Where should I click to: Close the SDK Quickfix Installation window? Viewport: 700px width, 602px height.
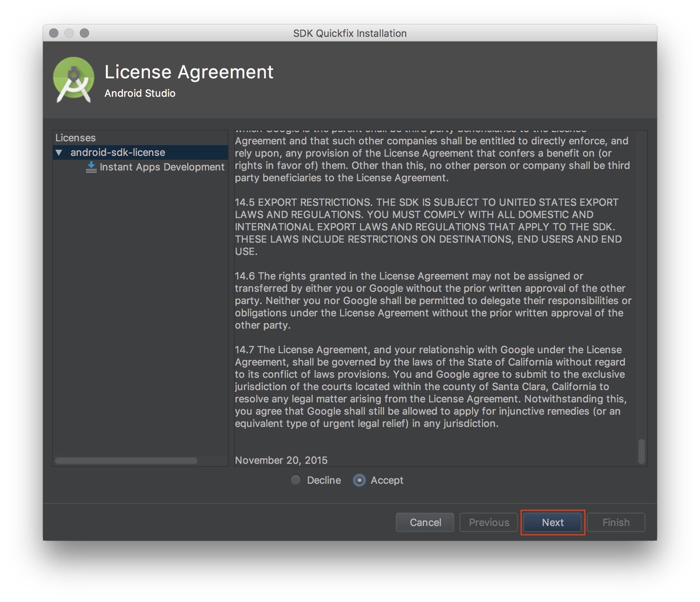pyautogui.click(x=54, y=33)
